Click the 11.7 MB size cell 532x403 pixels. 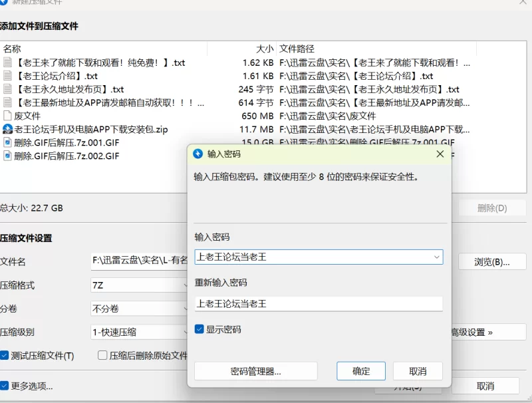[257, 129]
